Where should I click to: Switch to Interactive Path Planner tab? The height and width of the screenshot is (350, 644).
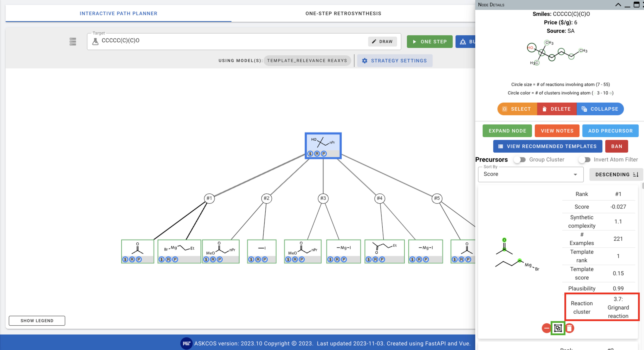point(119,14)
